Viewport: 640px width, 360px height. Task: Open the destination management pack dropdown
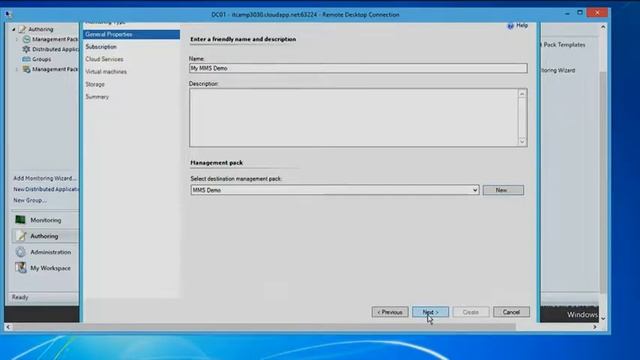point(475,190)
